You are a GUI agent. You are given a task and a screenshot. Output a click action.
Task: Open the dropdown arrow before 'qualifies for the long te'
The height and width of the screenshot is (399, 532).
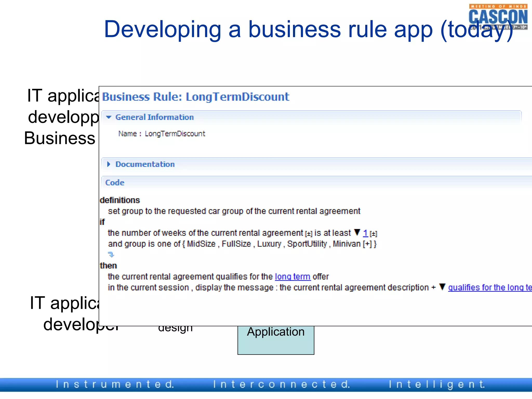442,287
